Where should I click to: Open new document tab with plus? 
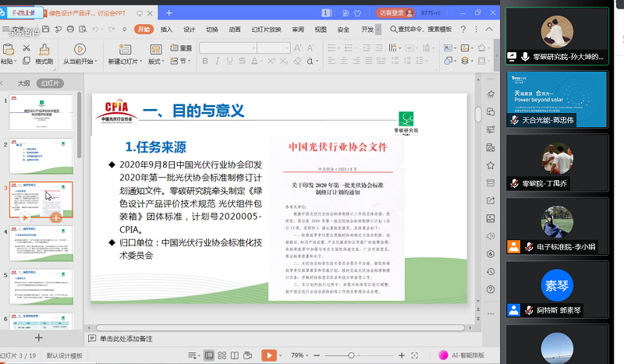[x=168, y=12]
